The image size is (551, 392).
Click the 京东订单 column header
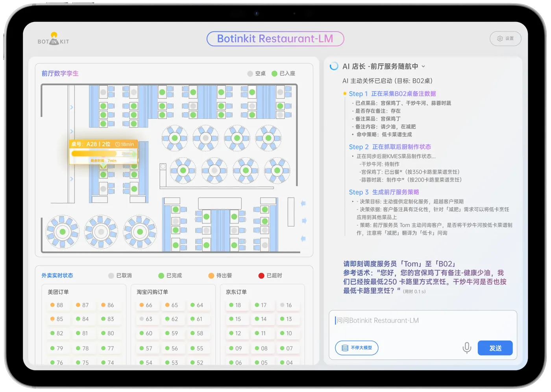click(x=236, y=292)
